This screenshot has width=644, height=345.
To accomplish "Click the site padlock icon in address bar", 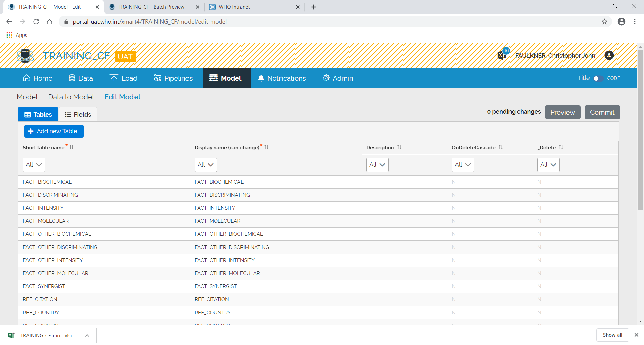I will click(x=66, y=22).
